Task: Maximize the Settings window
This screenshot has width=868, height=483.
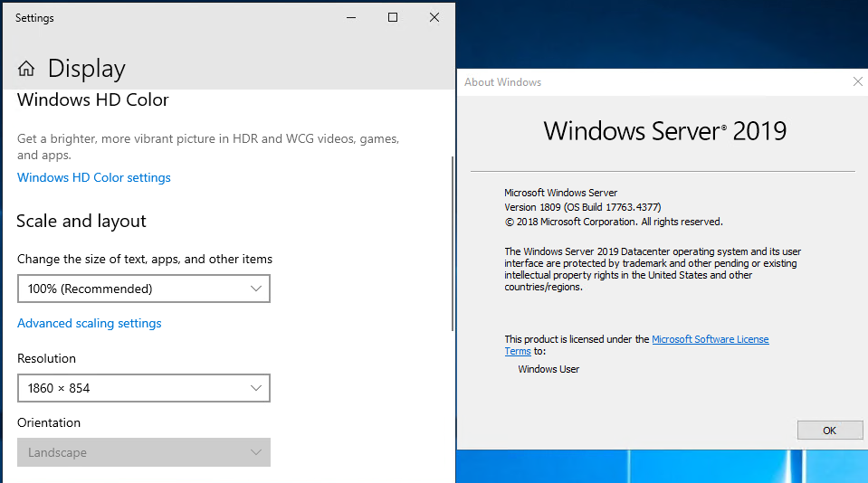Action: [x=393, y=17]
